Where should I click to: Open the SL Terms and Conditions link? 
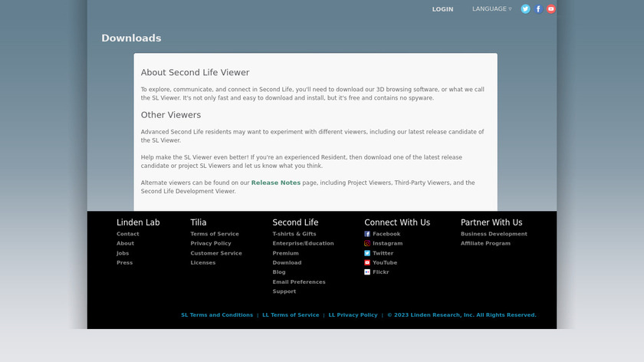217,315
